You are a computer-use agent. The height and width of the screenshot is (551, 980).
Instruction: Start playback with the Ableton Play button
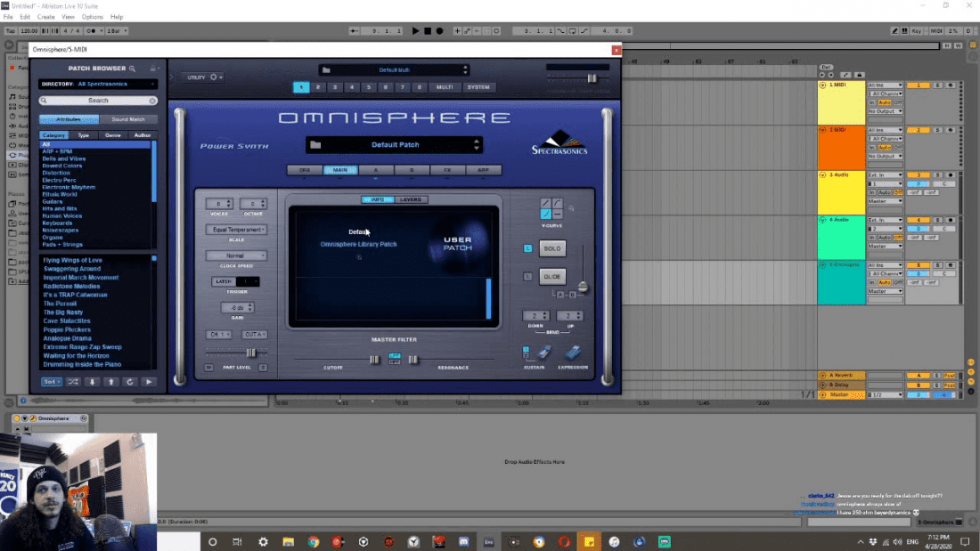(x=416, y=30)
